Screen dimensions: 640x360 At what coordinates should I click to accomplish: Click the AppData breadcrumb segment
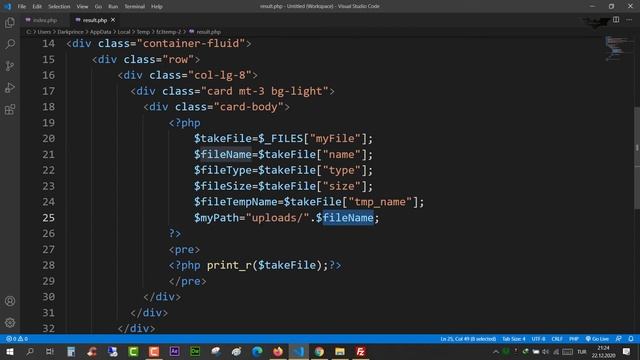coord(100,32)
